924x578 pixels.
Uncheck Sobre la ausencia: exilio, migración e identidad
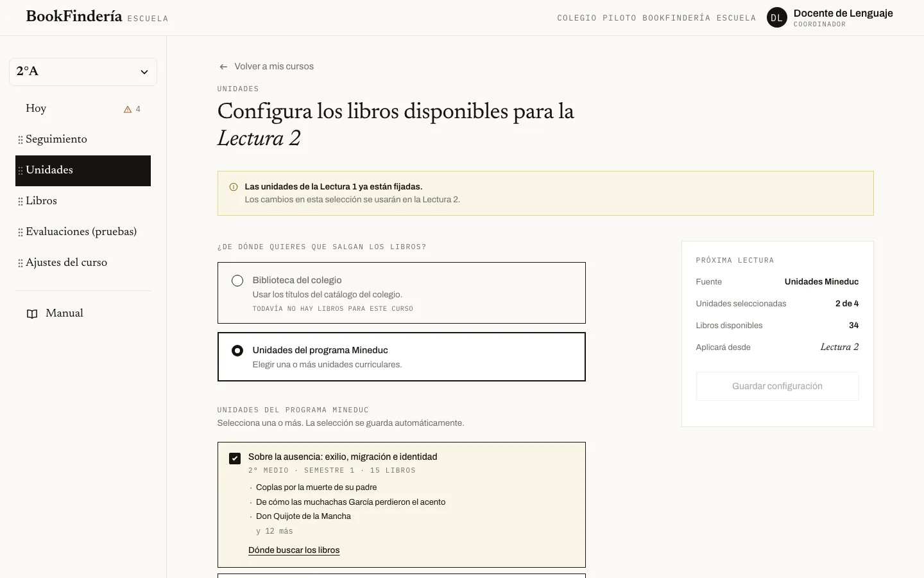click(235, 459)
